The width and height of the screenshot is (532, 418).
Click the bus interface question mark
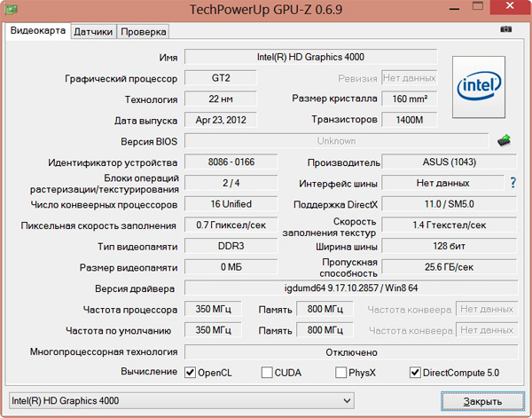tap(512, 183)
